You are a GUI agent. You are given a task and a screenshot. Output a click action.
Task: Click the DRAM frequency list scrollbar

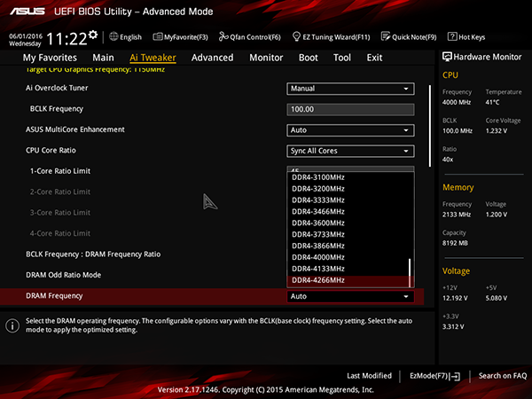(410, 273)
